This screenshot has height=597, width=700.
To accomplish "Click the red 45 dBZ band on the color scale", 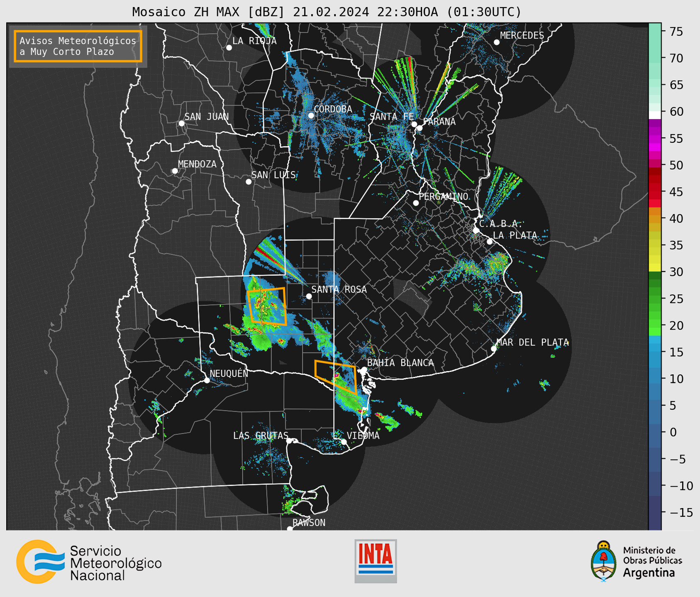I will tap(655, 192).
